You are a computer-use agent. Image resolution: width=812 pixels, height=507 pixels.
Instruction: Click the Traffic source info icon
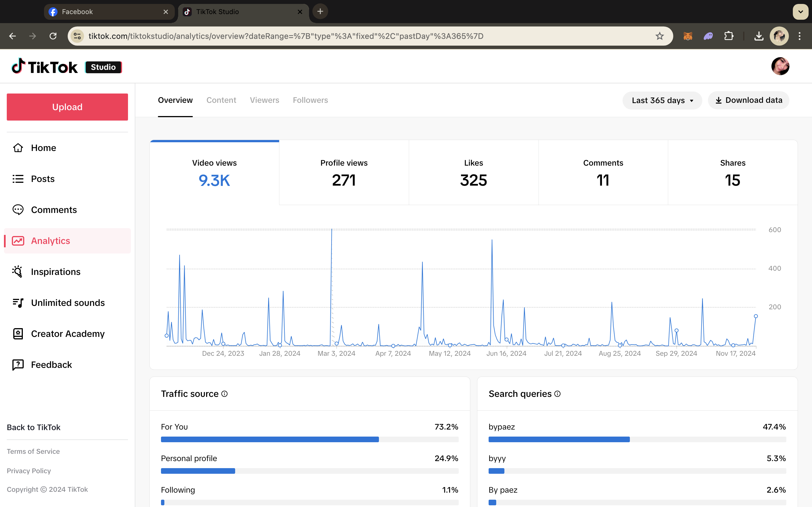tap(224, 394)
